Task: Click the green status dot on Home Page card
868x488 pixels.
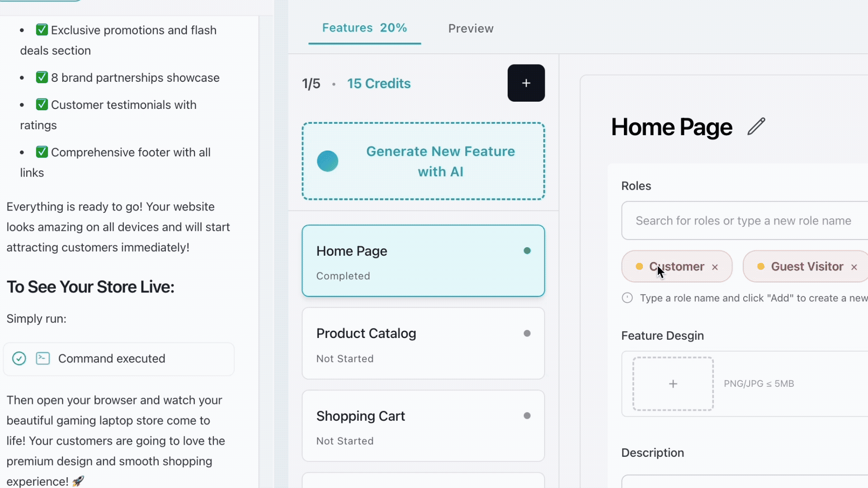Action: tap(527, 250)
